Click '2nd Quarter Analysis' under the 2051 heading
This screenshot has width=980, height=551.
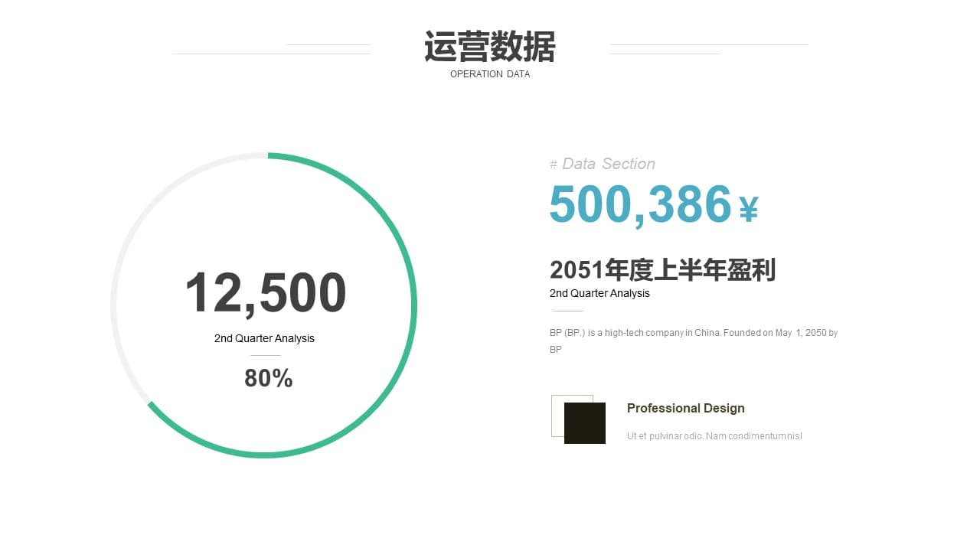(x=599, y=293)
